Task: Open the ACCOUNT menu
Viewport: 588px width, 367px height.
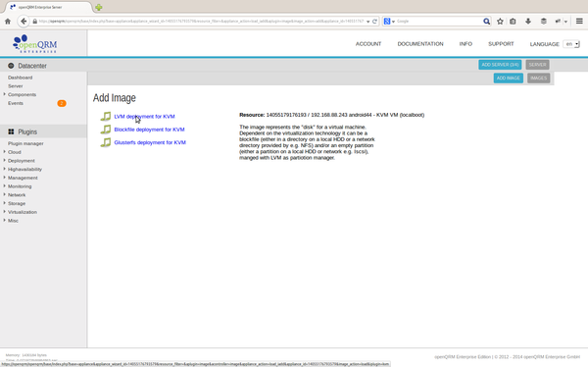Action: pyautogui.click(x=368, y=44)
